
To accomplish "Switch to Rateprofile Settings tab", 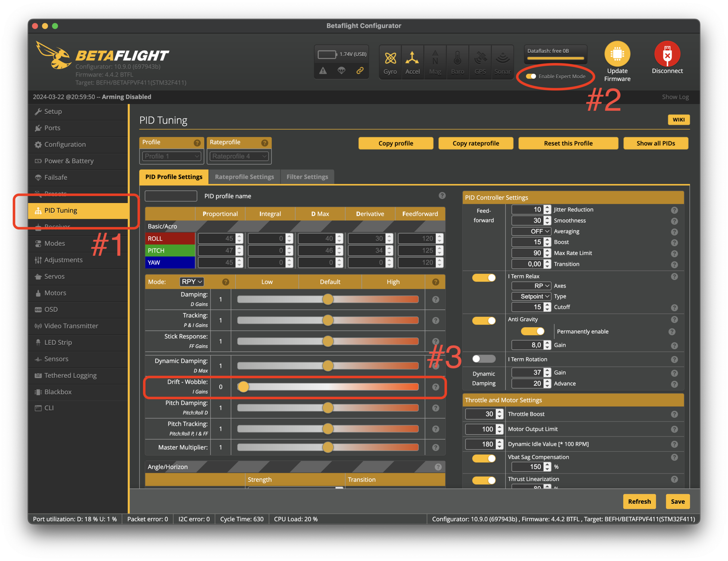I will pos(244,177).
